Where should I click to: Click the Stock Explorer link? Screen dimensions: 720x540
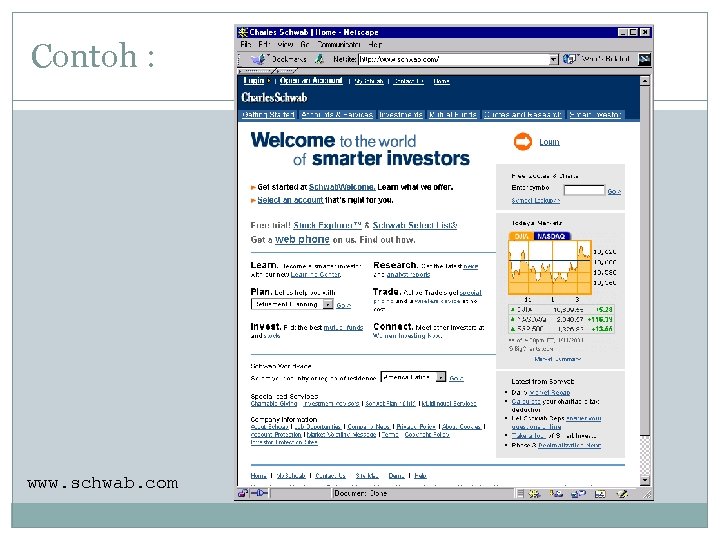coord(327,225)
